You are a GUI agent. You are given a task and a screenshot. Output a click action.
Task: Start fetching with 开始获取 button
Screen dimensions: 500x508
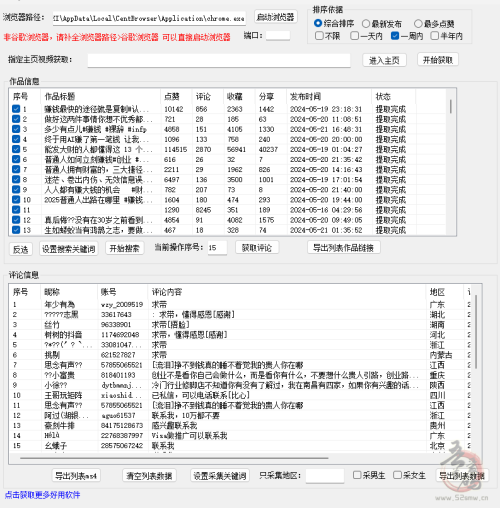click(x=438, y=60)
